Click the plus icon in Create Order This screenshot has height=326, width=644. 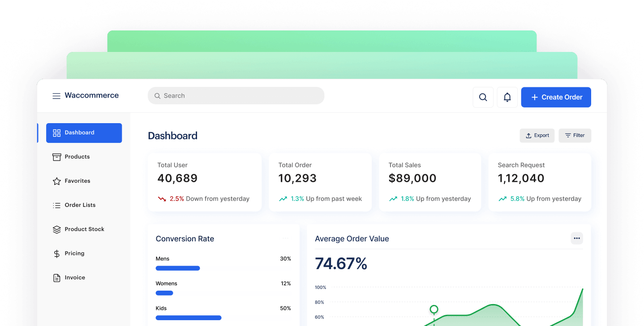click(534, 97)
